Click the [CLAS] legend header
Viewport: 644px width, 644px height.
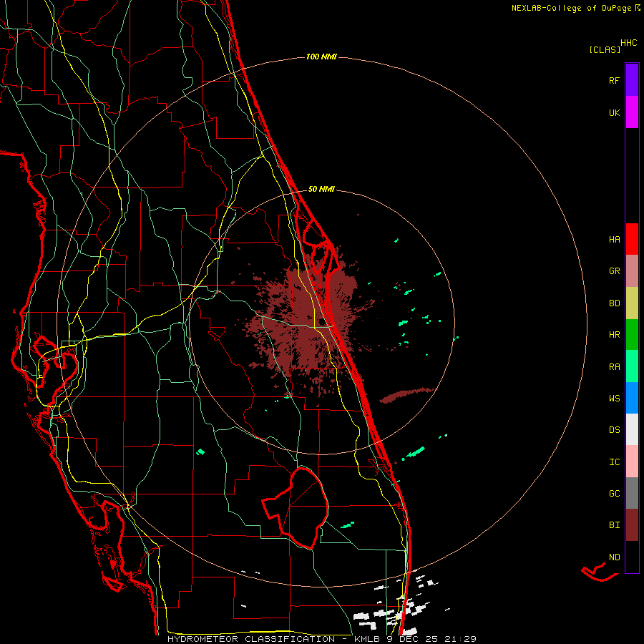pyautogui.click(x=605, y=50)
